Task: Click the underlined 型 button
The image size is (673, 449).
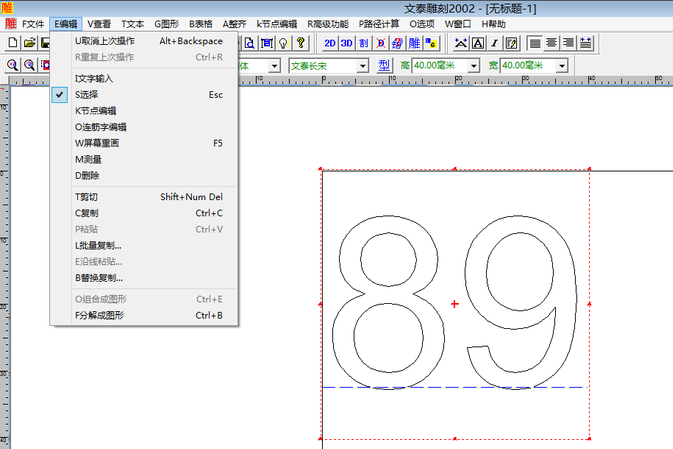Action: point(385,65)
